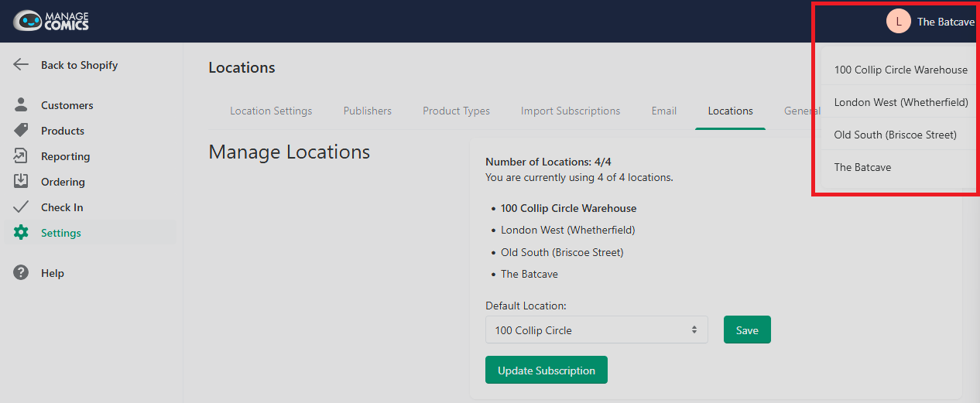This screenshot has width=980, height=403.
Task: Click the Customers person icon
Action: click(x=21, y=105)
